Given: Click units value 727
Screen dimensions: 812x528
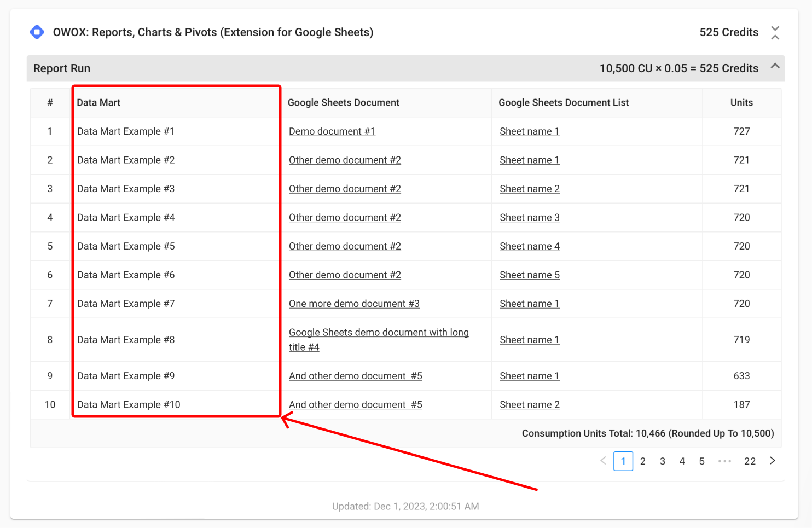Looking at the screenshot, I should 741,131.
